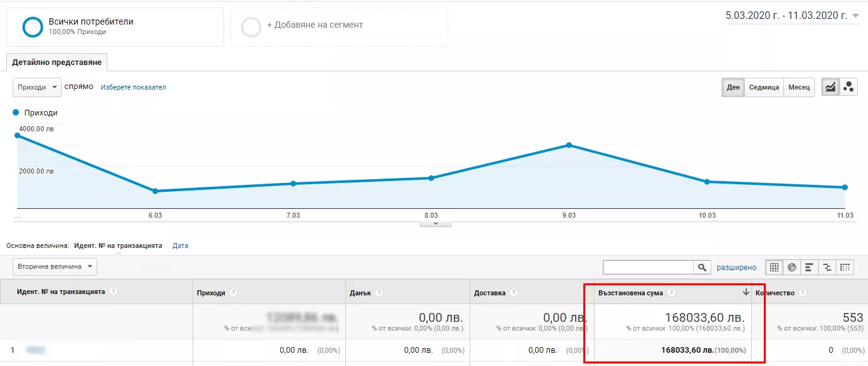Image resolution: width=868 pixels, height=366 pixels.
Task: Open the Вторична величина dropdown
Action: click(55, 267)
